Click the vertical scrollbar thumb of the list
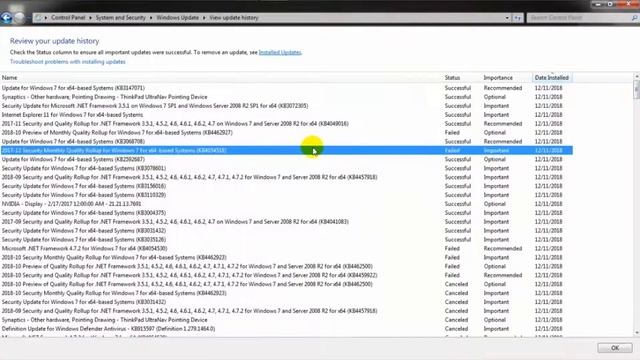Viewport: 640px width, 360px height. 636,89
